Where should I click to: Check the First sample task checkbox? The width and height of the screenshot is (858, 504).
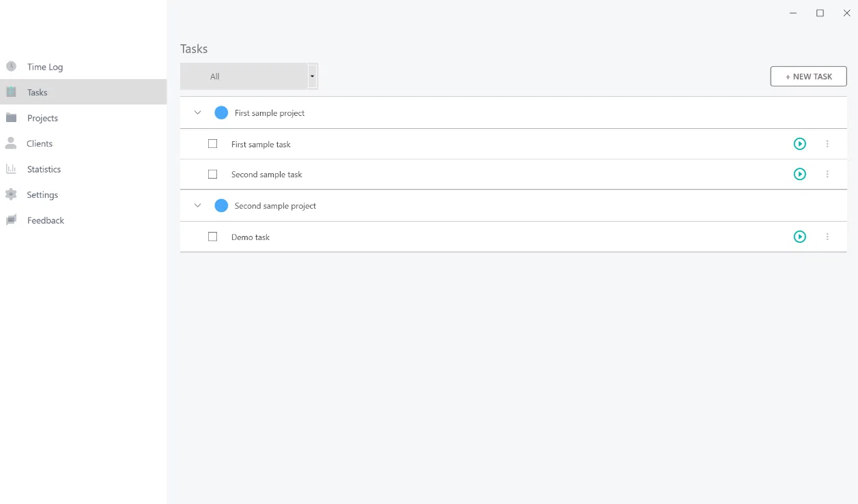pyautogui.click(x=212, y=144)
